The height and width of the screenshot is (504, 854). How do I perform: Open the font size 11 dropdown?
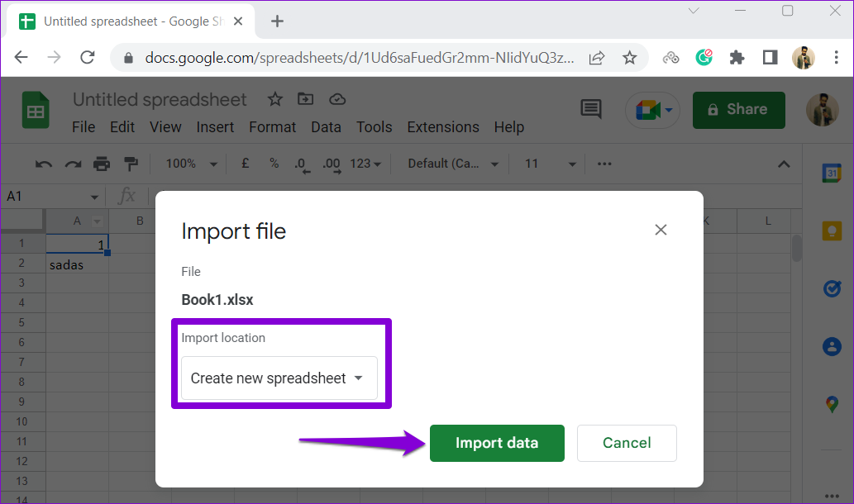pyautogui.click(x=550, y=164)
